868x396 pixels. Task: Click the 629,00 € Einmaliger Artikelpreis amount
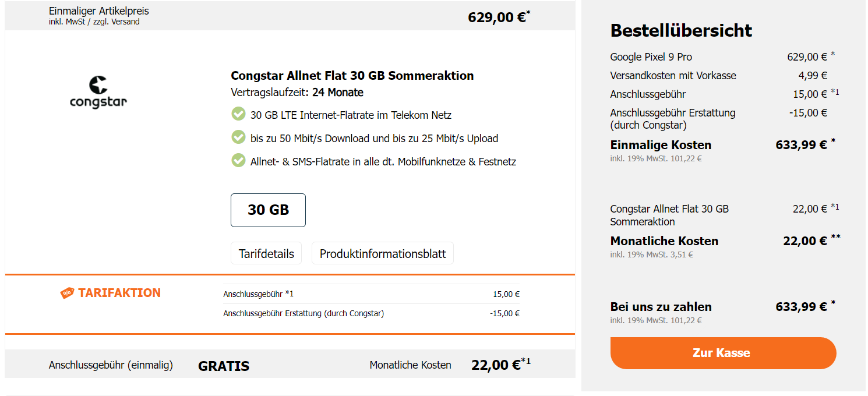(x=497, y=17)
